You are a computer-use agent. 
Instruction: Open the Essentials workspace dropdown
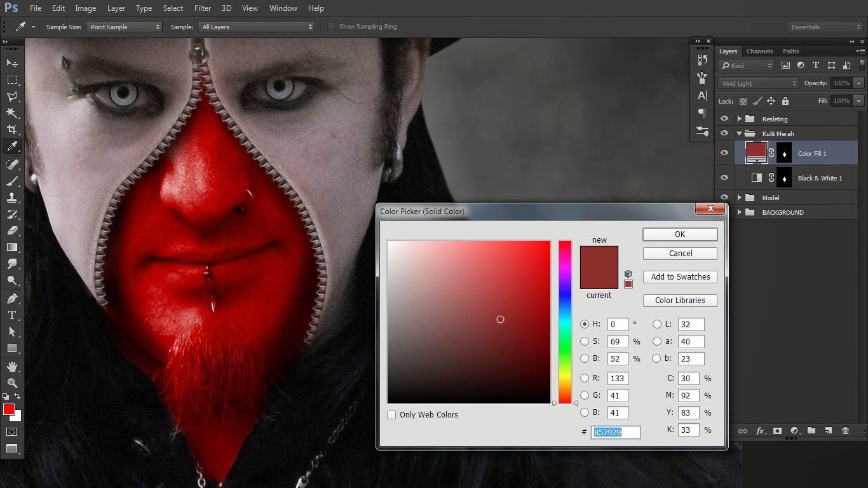tap(825, 27)
